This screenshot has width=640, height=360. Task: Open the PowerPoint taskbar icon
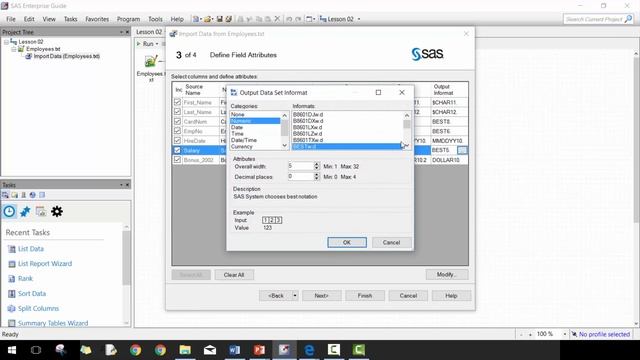260,350
